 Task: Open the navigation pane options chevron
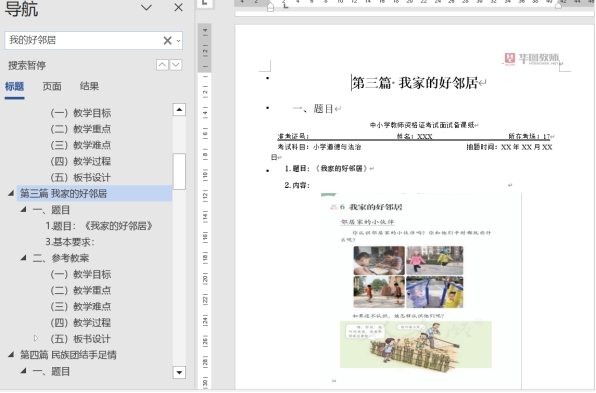point(146,8)
